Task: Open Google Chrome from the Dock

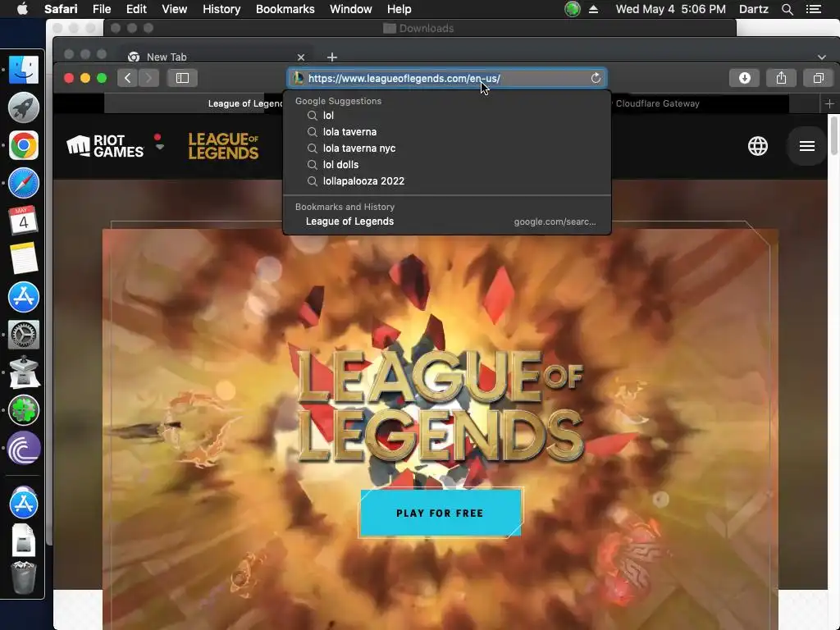Action: tap(24, 145)
